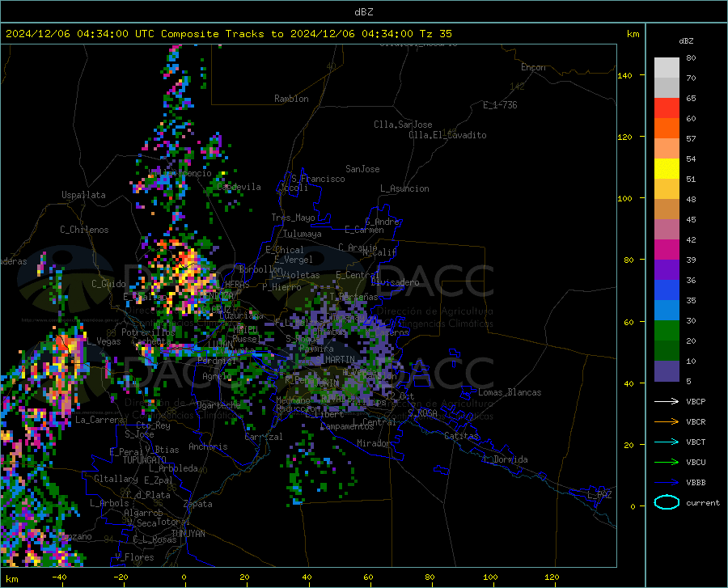Click the 'Gltallary' map label
Viewport: 728px width, 588px height.
pyautogui.click(x=116, y=479)
